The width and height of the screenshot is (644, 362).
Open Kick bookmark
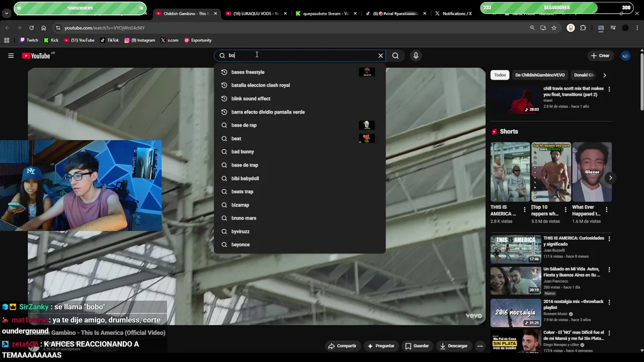51,40
